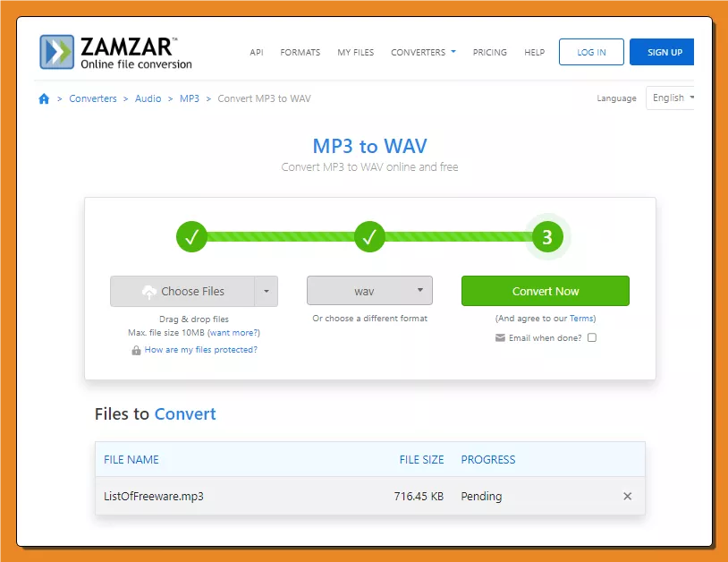Image resolution: width=728 pixels, height=562 pixels.
Task: Open the wav format dropdown
Action: coord(369,291)
